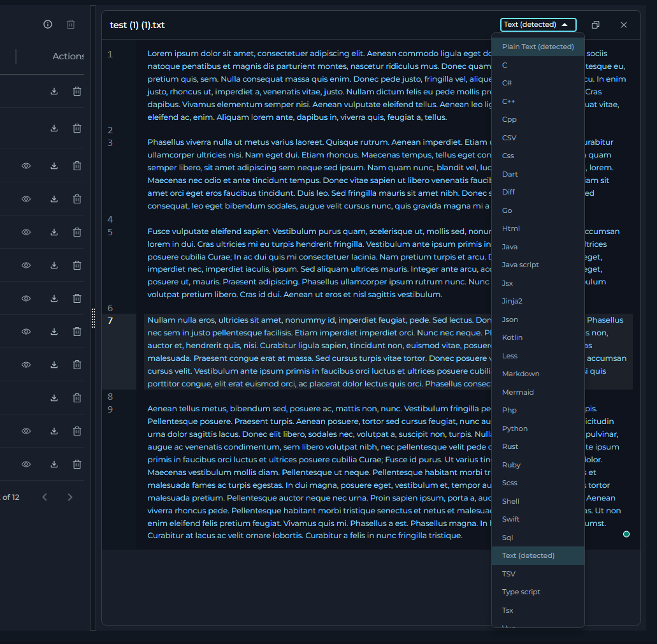The height and width of the screenshot is (644, 657).
Task: Select Dart language option
Action: pyautogui.click(x=538, y=174)
